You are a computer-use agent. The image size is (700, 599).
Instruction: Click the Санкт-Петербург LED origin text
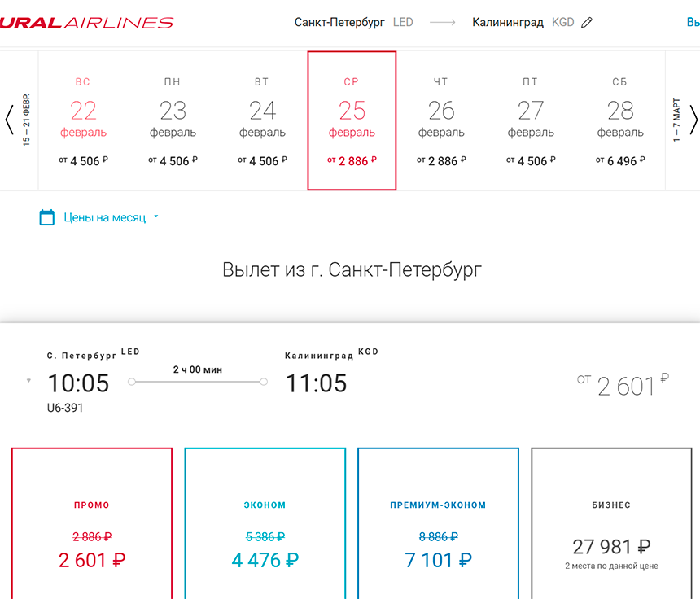tap(353, 23)
